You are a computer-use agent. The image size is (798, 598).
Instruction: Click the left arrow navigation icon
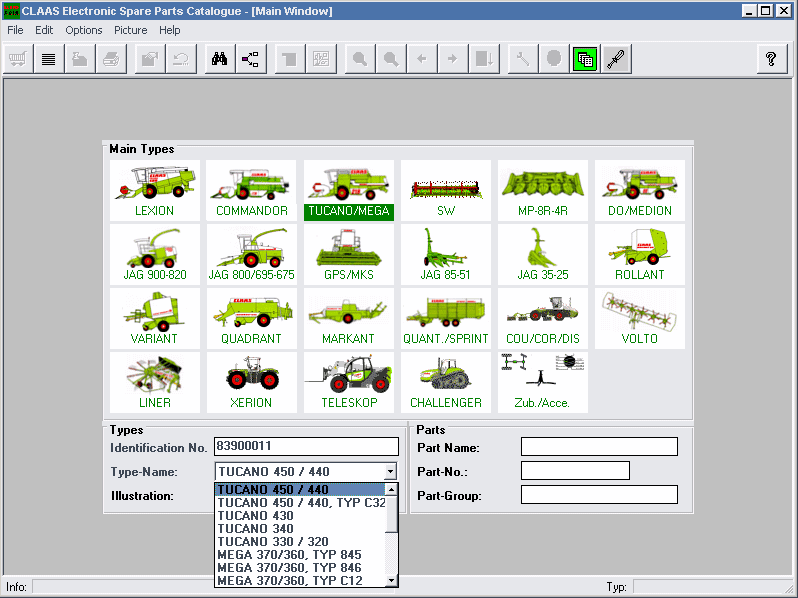pyautogui.click(x=422, y=59)
